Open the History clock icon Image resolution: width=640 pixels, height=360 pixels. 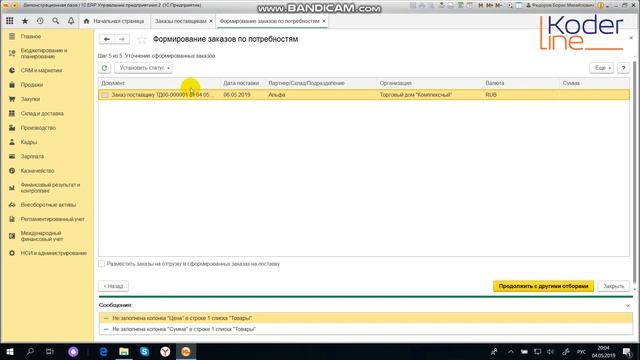tap(40, 21)
